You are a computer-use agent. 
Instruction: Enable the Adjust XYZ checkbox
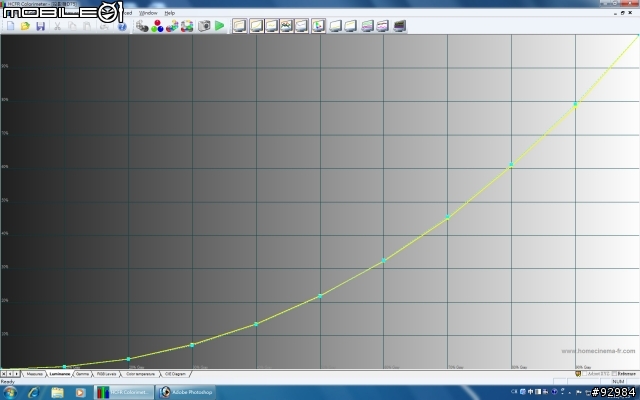pos(584,374)
